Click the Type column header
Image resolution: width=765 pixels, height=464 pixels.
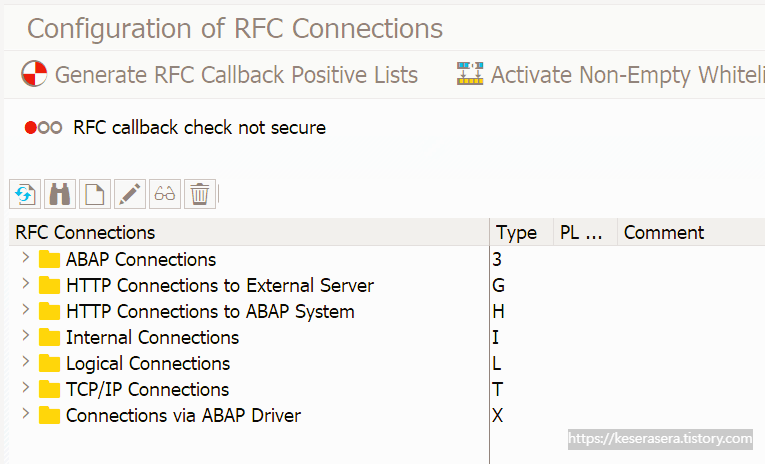coord(522,232)
